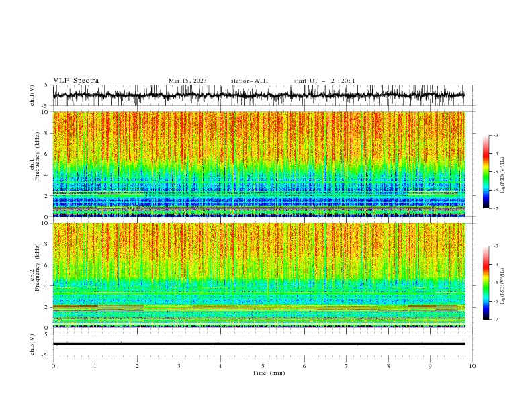Image resolution: width=532 pixels, height=411 pixels.
Task: Click the time axis tick label '8'
Action: coord(388,366)
